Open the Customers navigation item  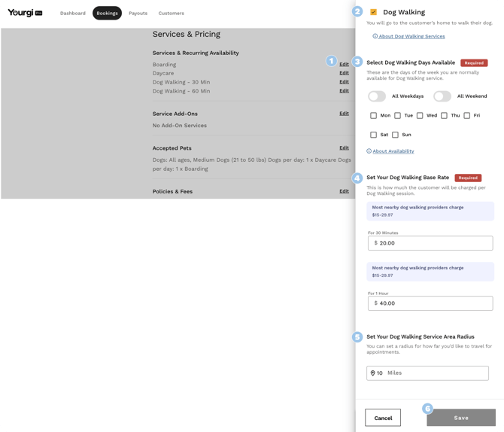point(171,13)
